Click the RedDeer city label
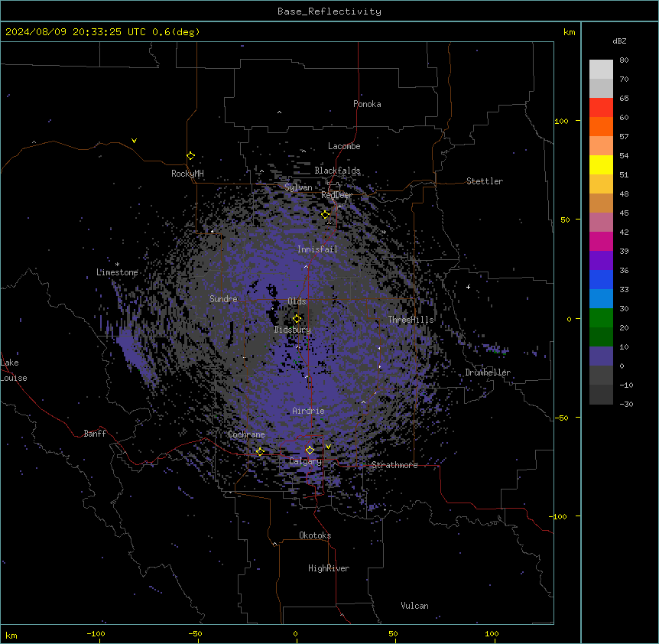 point(336,195)
